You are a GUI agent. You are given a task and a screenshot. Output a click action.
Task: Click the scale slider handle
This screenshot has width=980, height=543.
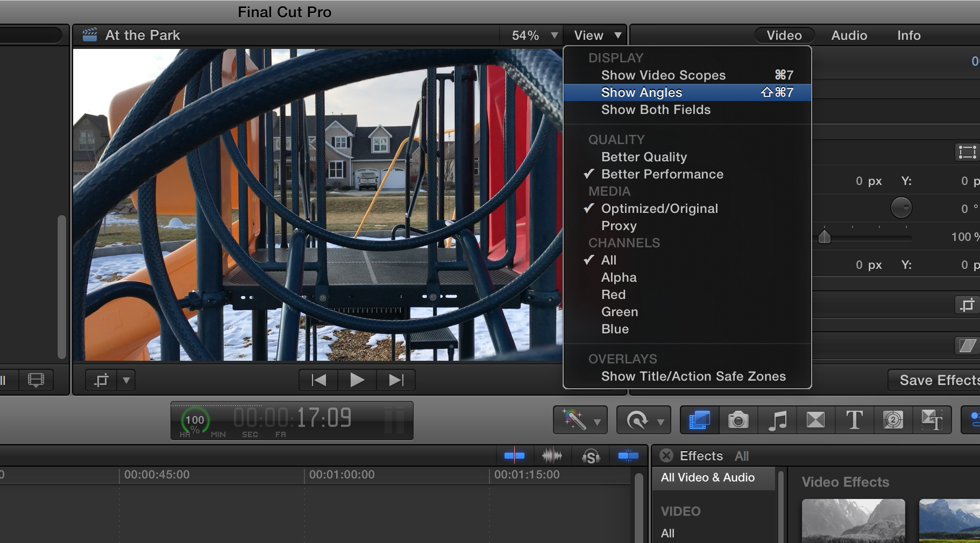pyautogui.click(x=824, y=237)
